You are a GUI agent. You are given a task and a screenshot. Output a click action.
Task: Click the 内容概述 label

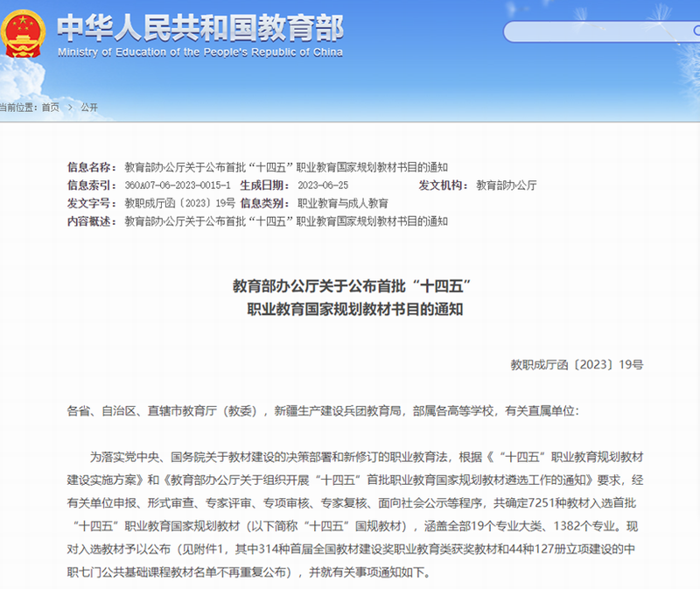coord(92,221)
